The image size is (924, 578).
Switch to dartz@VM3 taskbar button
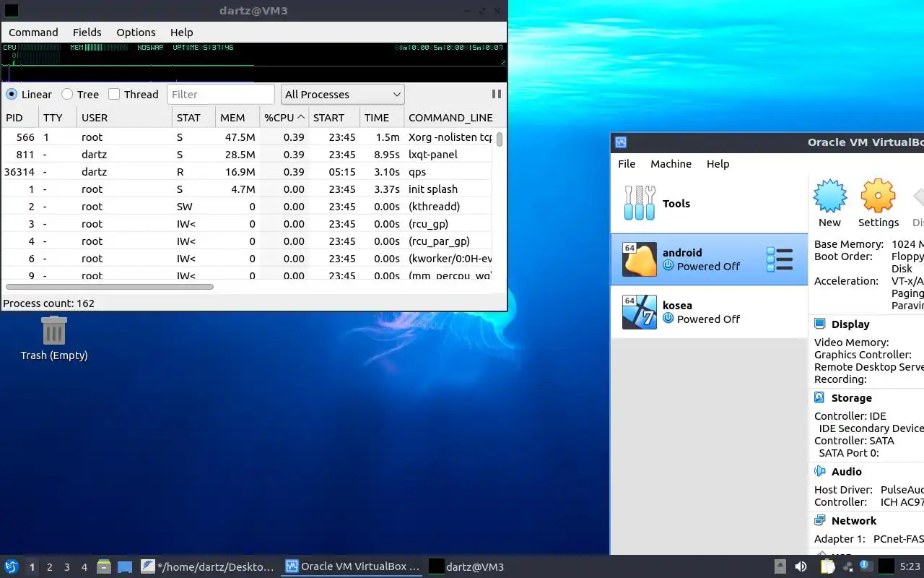click(468, 566)
